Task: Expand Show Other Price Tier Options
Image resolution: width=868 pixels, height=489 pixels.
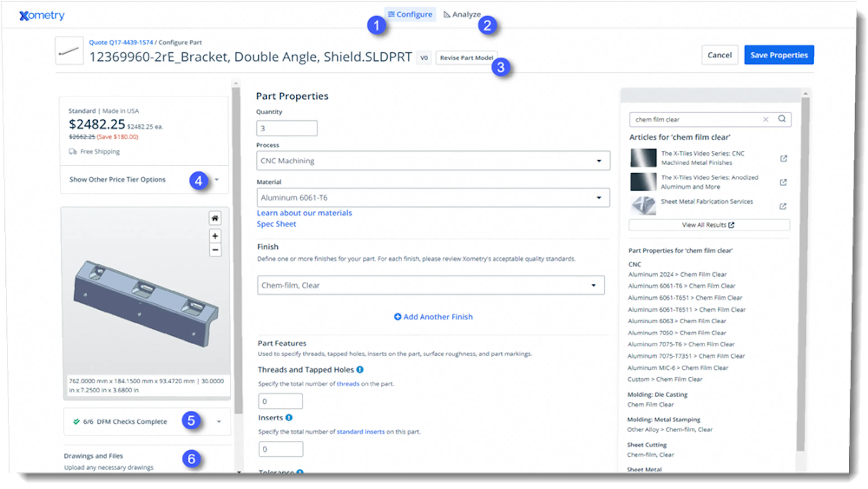Action: [x=144, y=180]
